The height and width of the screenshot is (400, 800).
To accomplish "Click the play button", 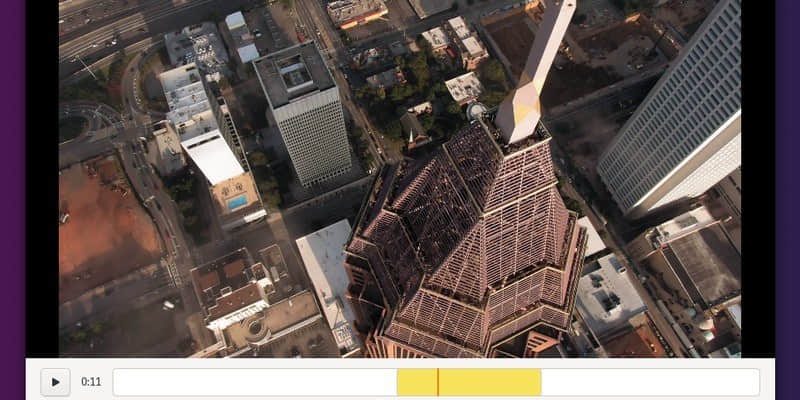I will click(x=56, y=382).
